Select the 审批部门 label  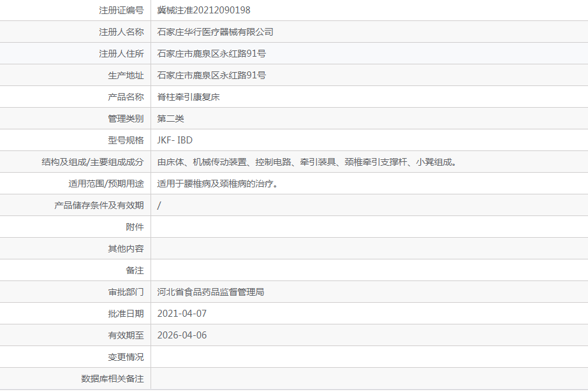coord(126,293)
